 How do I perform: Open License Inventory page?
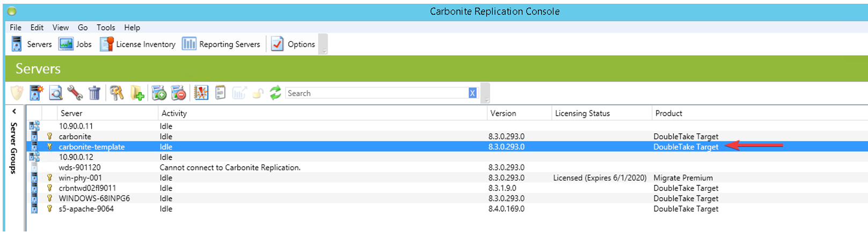point(138,44)
